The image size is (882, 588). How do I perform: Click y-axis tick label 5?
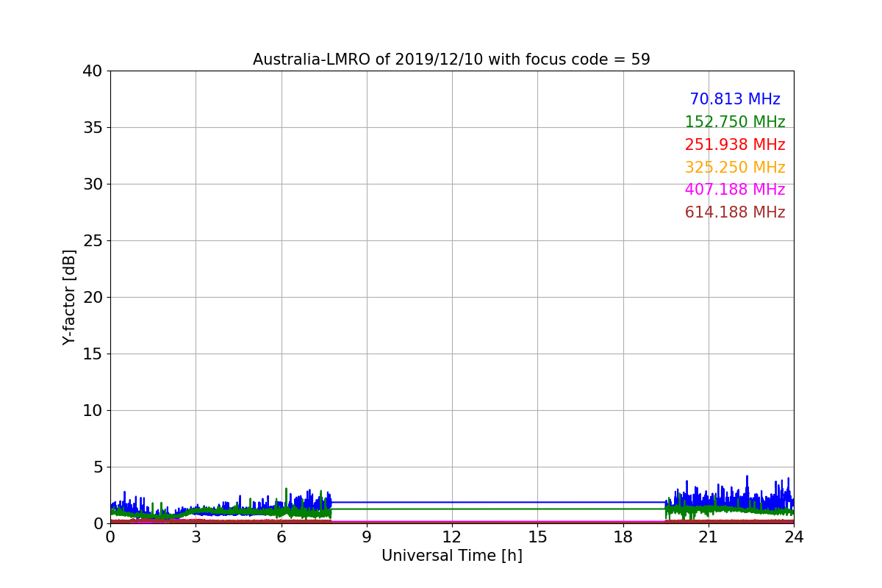pos(98,467)
